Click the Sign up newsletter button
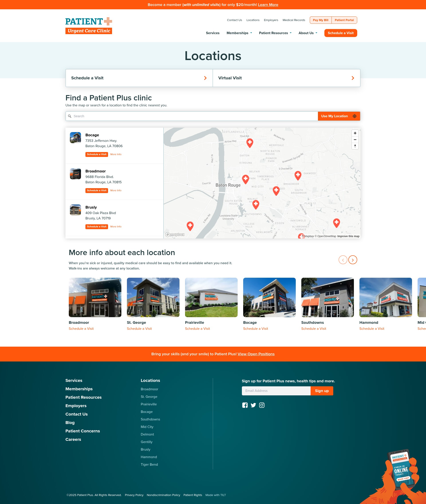This screenshot has width=426, height=504. tap(322, 391)
